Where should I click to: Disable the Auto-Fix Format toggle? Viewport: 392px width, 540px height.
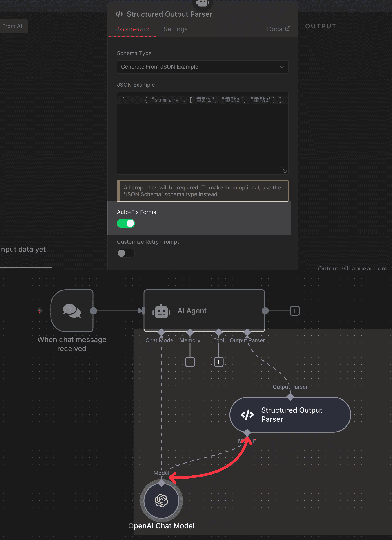(x=126, y=223)
